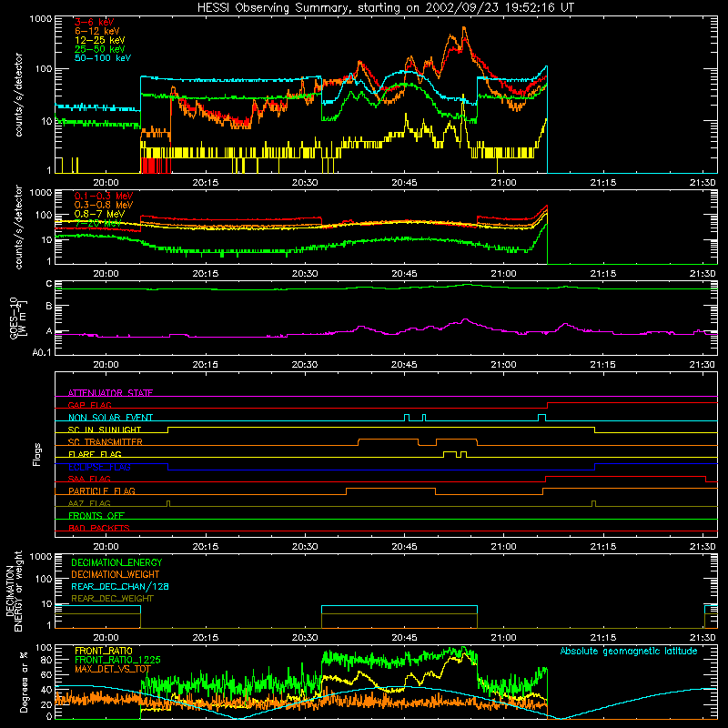Click the NON_SOLAR_EVENT flag label

[110, 418]
